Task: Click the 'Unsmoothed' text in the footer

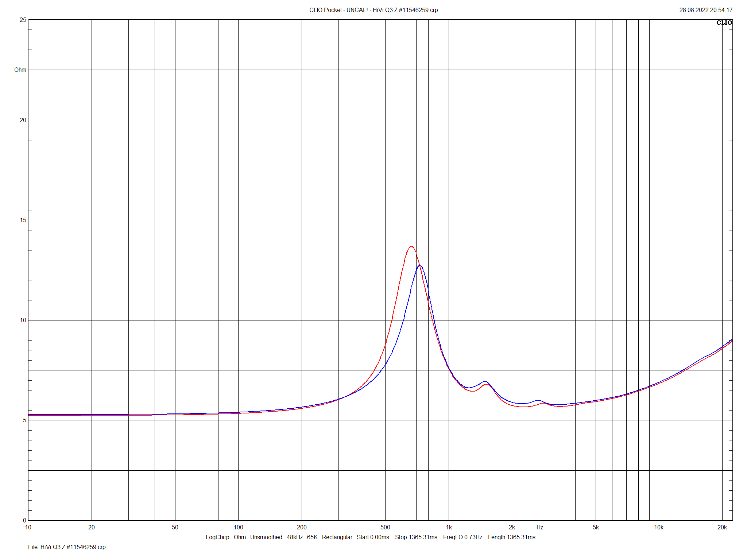Action: point(266,537)
